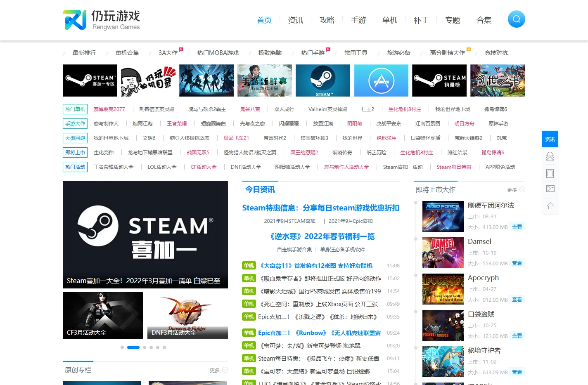
Task: Open the 《逆水寒》2022年春节福利一览 headline
Action: (x=321, y=236)
